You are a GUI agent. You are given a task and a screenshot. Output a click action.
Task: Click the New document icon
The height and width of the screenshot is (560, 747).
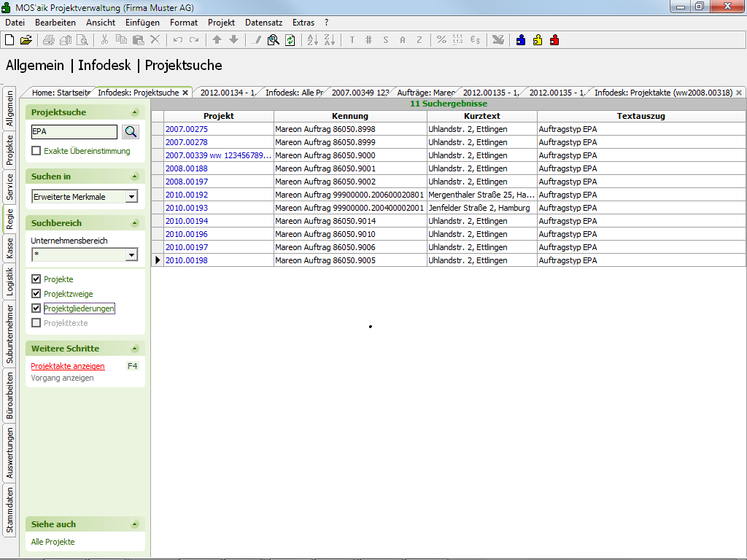click(9, 40)
